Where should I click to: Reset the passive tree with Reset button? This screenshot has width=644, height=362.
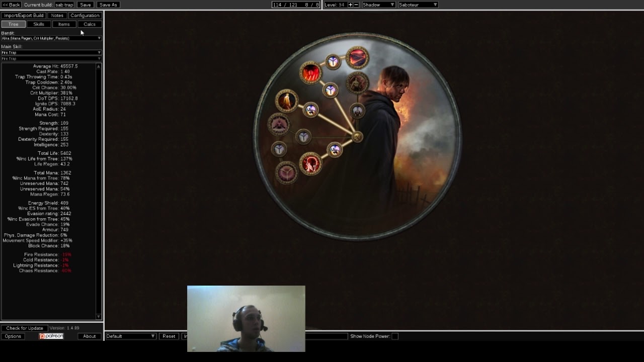tap(169, 336)
